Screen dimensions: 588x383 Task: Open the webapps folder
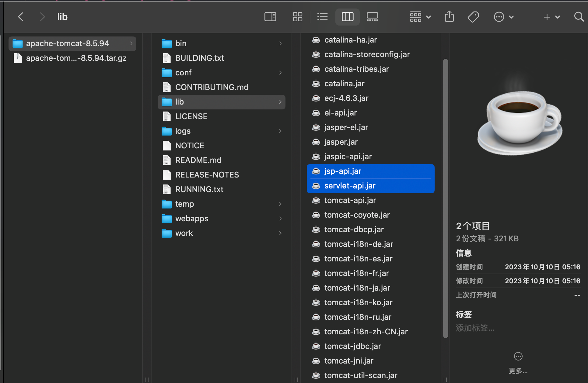[x=222, y=219]
